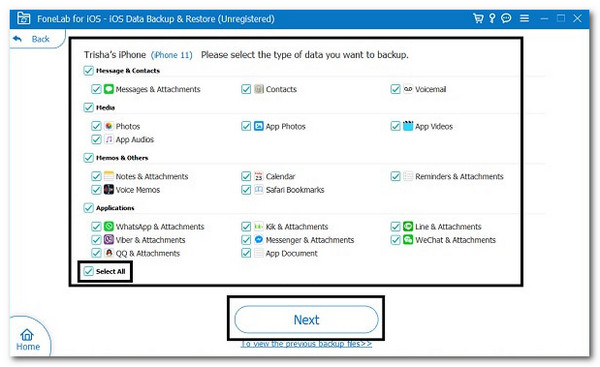Image resolution: width=600 pixels, height=367 pixels.
Task: Click the Messenger app icon
Action: [x=259, y=240]
